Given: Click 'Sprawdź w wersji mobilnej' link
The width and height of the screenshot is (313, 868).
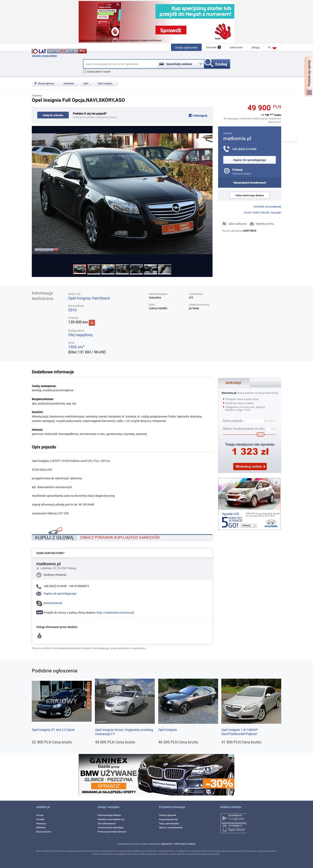Looking at the screenshot, I should pyautogui.click(x=44, y=56).
